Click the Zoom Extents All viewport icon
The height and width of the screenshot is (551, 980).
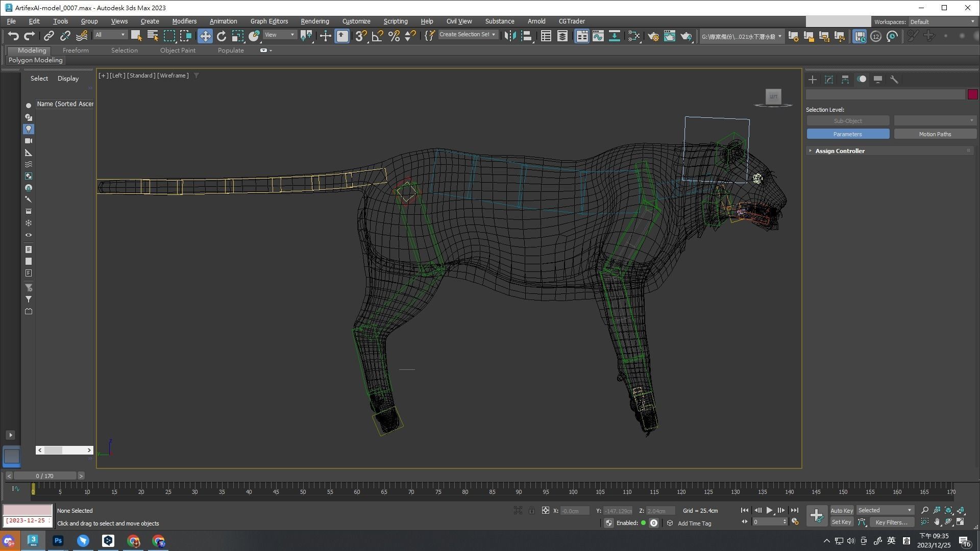tap(961, 510)
